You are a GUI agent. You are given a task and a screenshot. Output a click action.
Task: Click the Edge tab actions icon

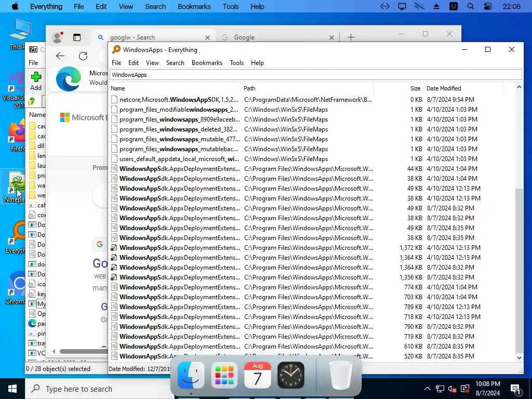77,37
